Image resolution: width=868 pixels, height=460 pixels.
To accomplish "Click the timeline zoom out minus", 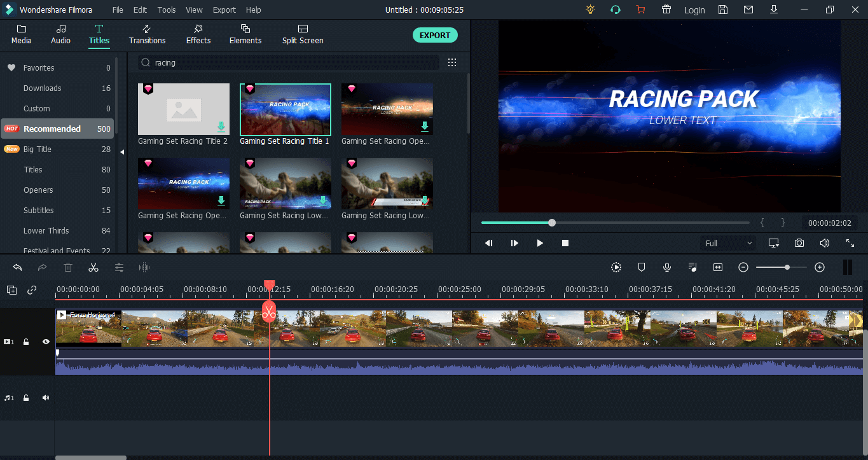I will (743, 267).
